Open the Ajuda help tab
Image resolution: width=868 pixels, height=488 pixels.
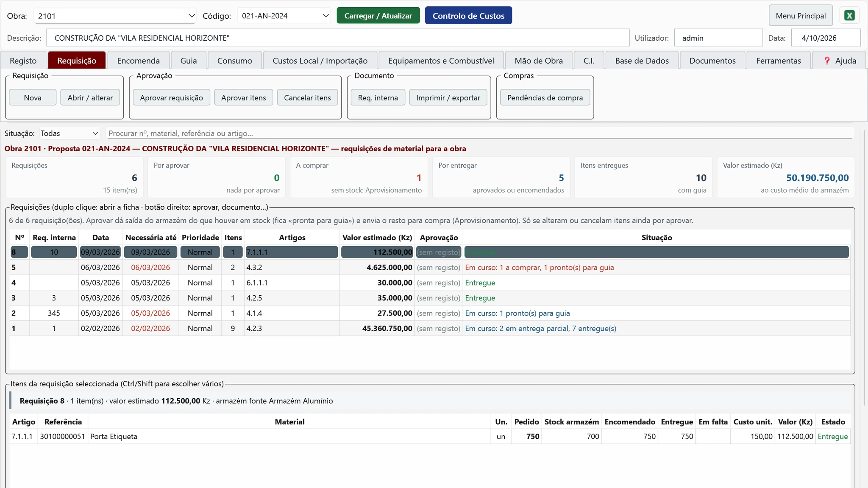(x=840, y=61)
